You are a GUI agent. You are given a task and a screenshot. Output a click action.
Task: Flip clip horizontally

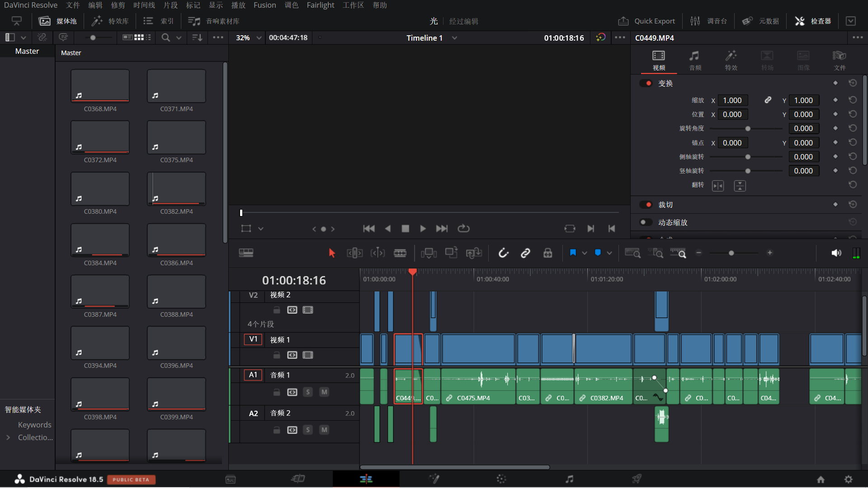[718, 186]
